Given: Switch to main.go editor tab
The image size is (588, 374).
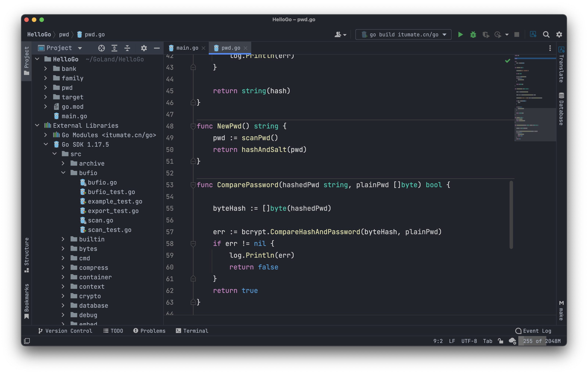Looking at the screenshot, I should [x=187, y=48].
